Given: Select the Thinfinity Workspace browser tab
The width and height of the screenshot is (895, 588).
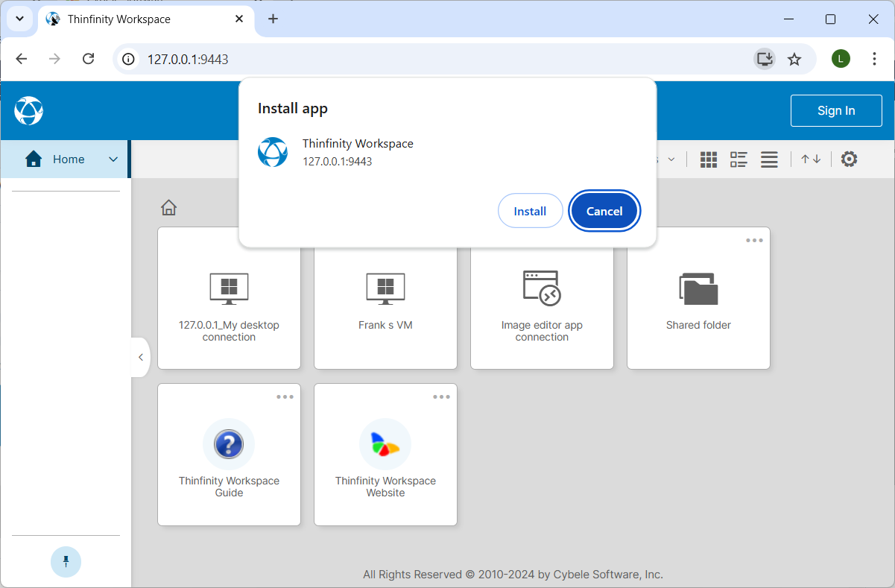Looking at the screenshot, I should tap(145, 19).
